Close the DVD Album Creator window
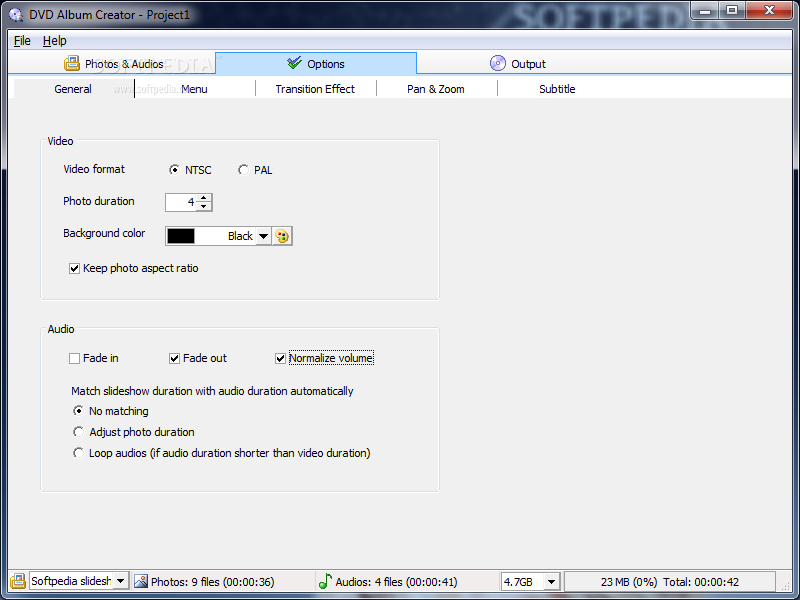The height and width of the screenshot is (600, 800). pos(769,11)
